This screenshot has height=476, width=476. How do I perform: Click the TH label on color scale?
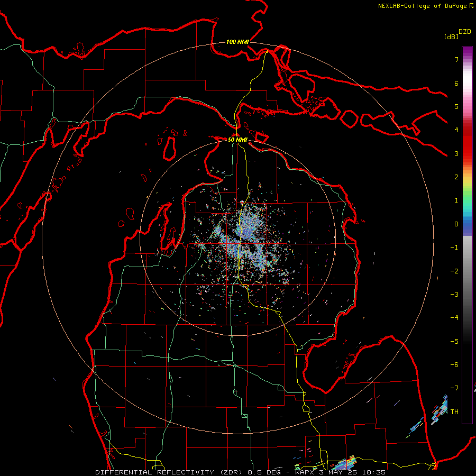[454, 411]
